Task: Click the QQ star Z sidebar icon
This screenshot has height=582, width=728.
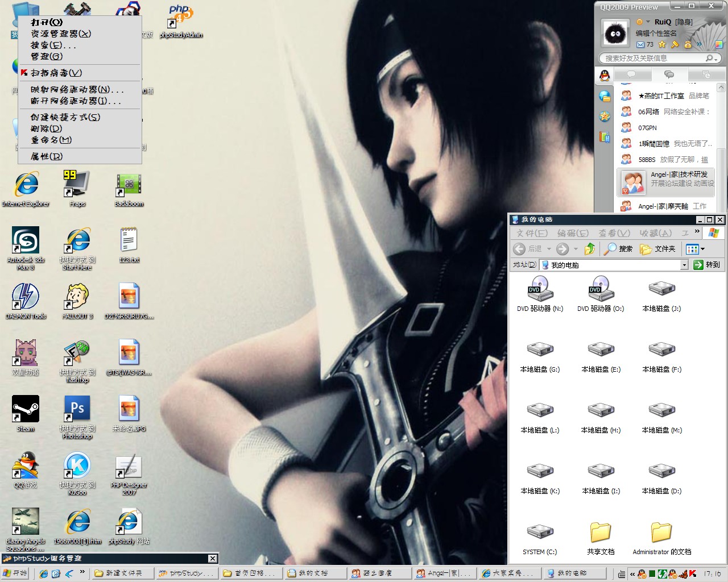Action: click(x=605, y=117)
